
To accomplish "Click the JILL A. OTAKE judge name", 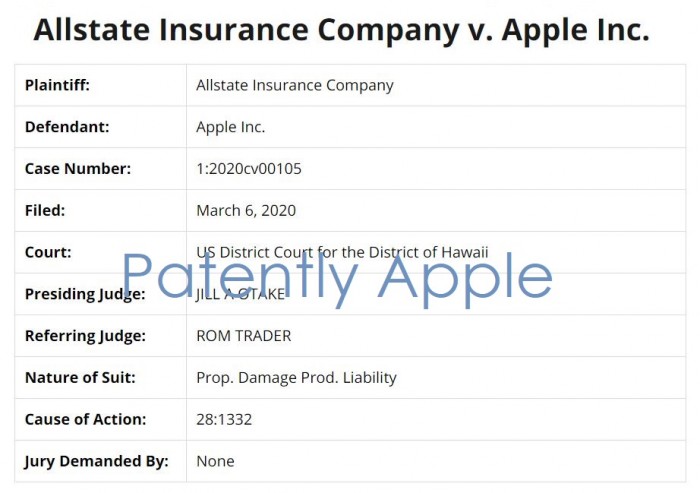I will (240, 294).
